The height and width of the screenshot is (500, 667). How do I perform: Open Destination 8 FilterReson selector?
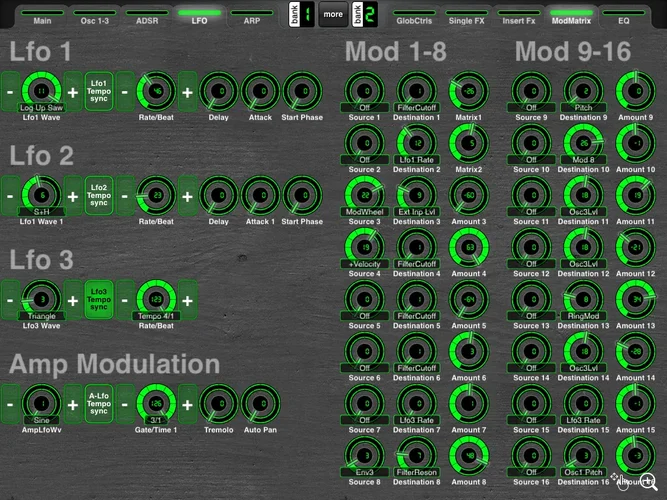point(416,472)
